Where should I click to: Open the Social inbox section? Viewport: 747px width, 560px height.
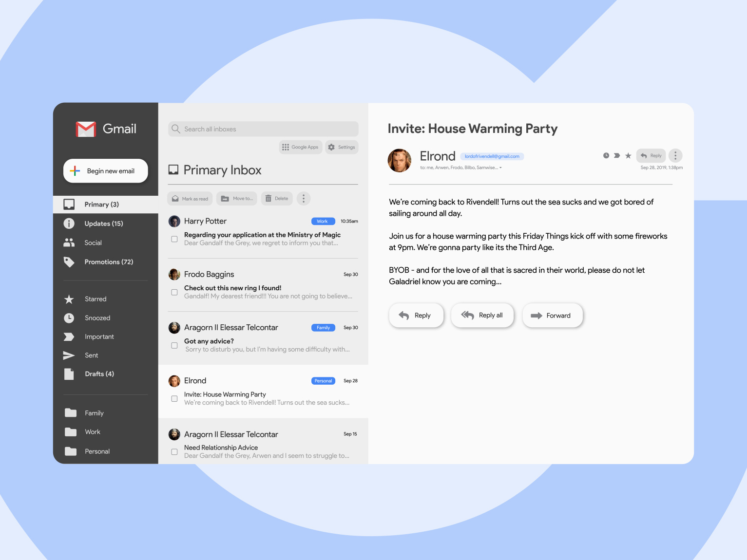(x=93, y=243)
